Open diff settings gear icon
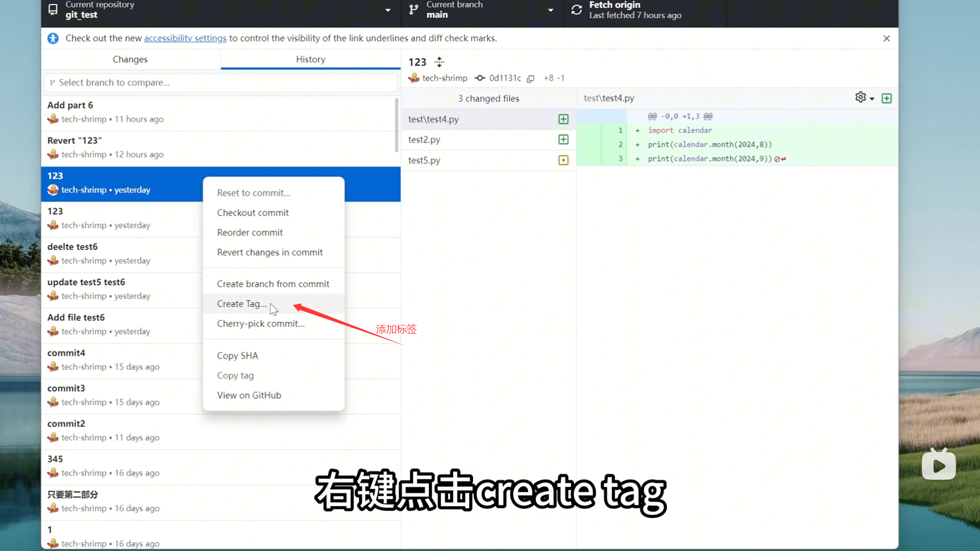This screenshot has height=551, width=980. pyautogui.click(x=861, y=97)
